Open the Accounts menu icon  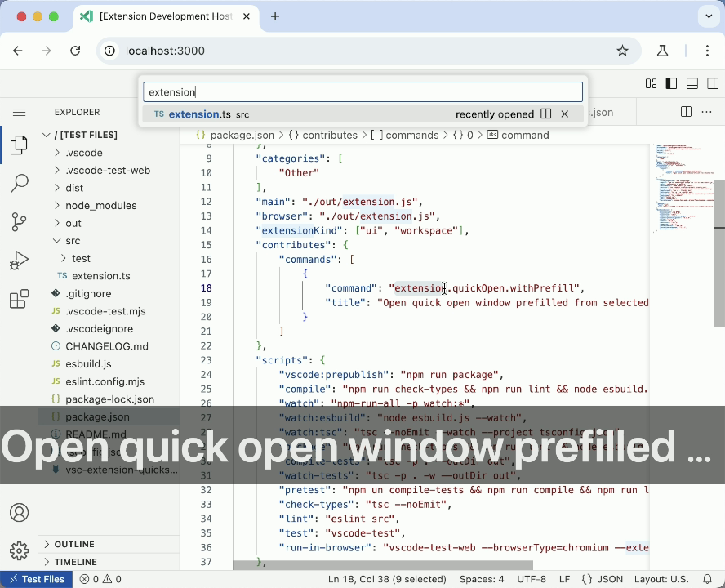(19, 513)
